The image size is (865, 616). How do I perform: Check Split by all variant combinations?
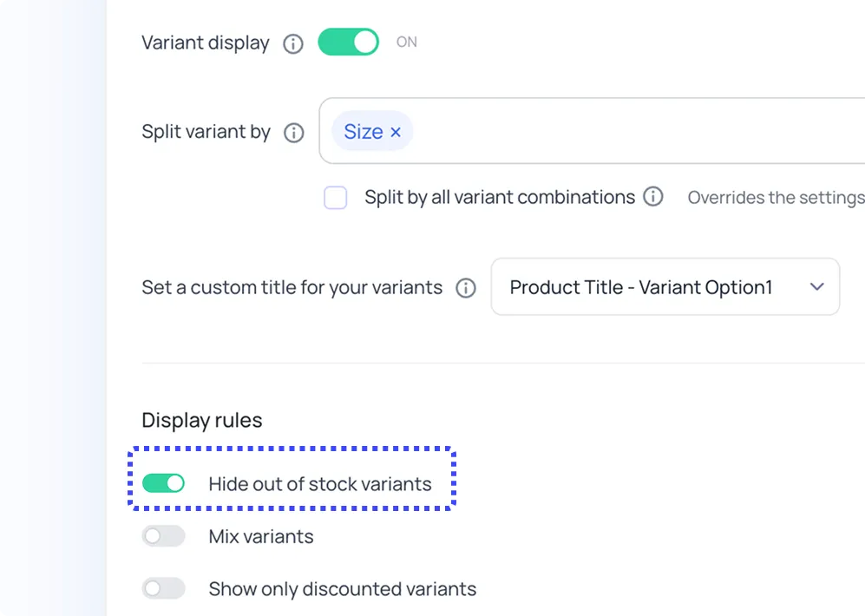click(x=335, y=198)
